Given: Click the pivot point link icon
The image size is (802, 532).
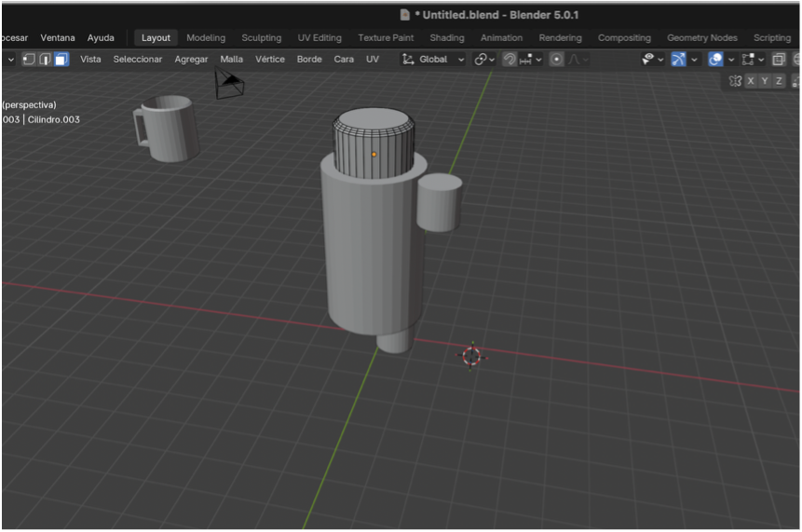Looking at the screenshot, I should [481, 59].
